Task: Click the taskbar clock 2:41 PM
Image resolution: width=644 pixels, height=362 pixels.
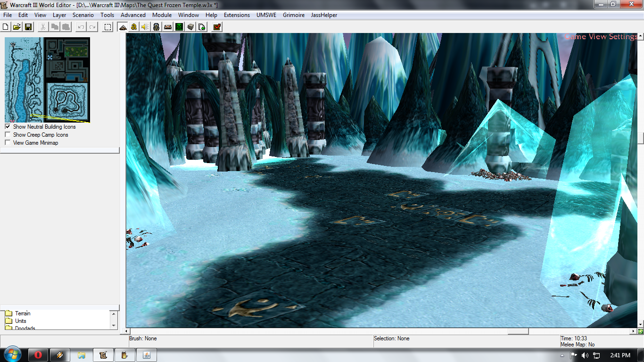Action: pos(619,355)
